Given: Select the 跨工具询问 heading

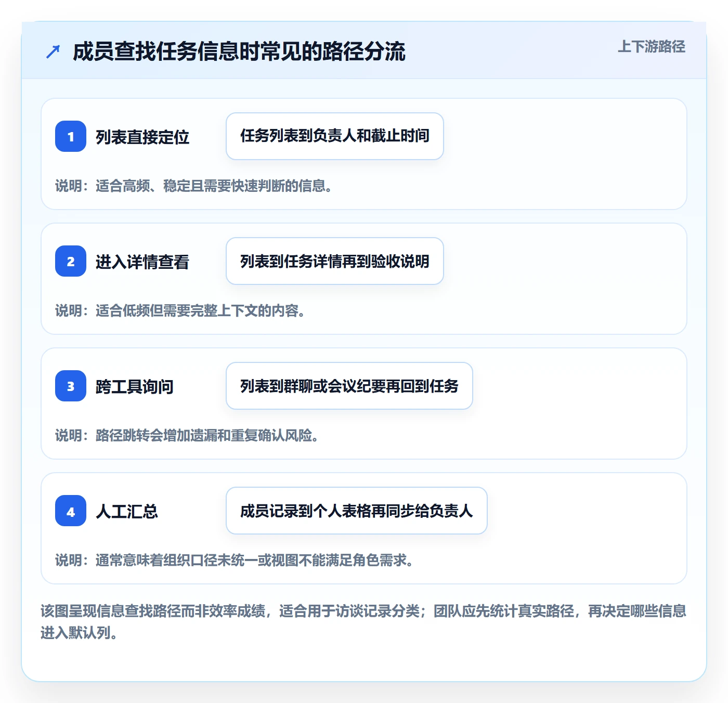Looking at the screenshot, I should click(135, 386).
